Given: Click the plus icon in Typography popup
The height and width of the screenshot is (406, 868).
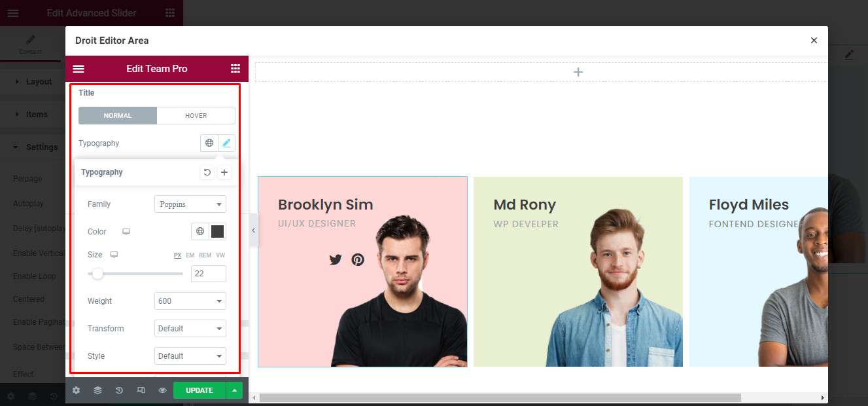Looking at the screenshot, I should coord(224,172).
